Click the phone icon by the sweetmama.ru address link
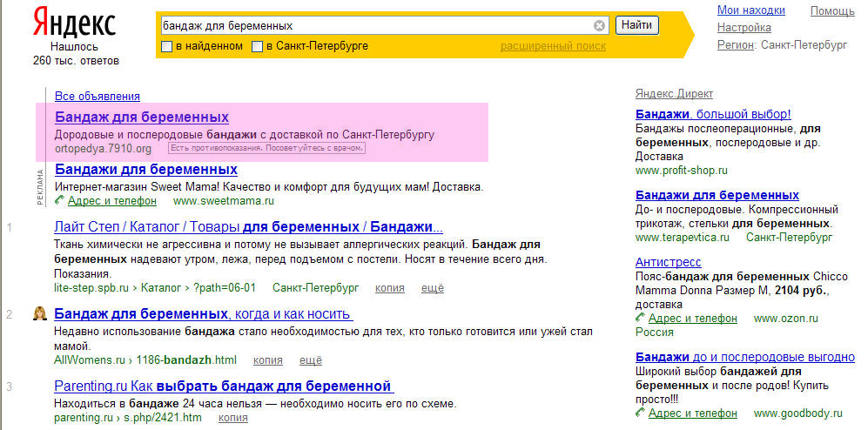Viewport: 868px width, 430px height. point(60,200)
